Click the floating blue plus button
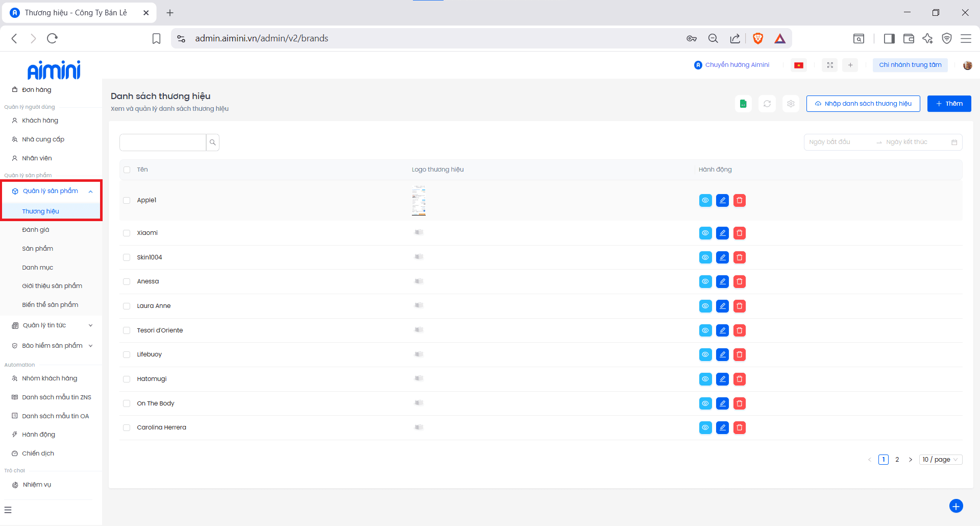This screenshot has height=526, width=980. pos(955,506)
